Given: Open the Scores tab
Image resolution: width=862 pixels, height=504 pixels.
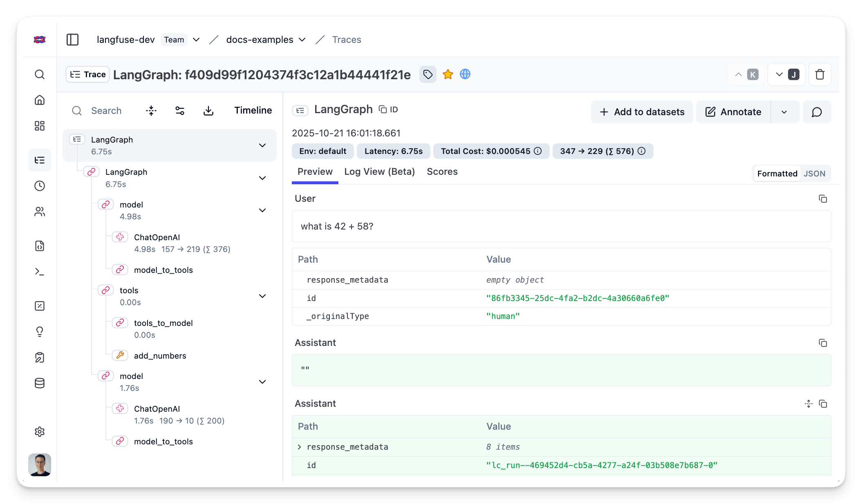Looking at the screenshot, I should pos(442,172).
